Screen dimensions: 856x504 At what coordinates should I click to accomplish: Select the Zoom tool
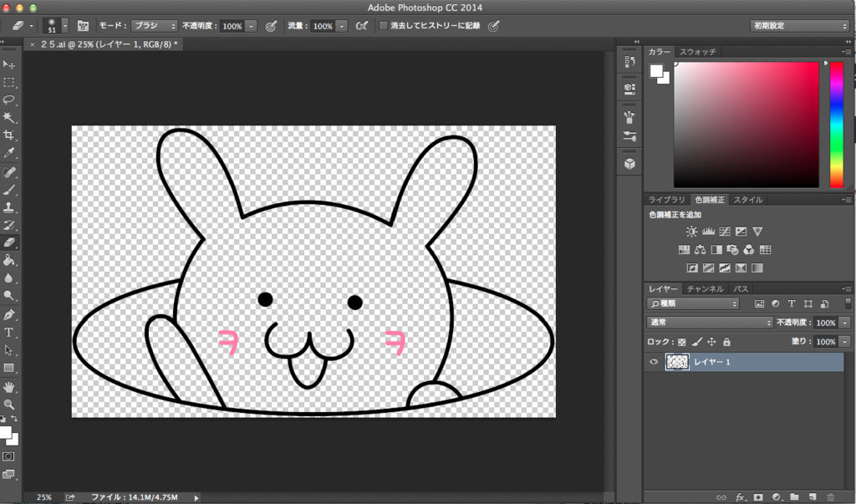(x=9, y=405)
